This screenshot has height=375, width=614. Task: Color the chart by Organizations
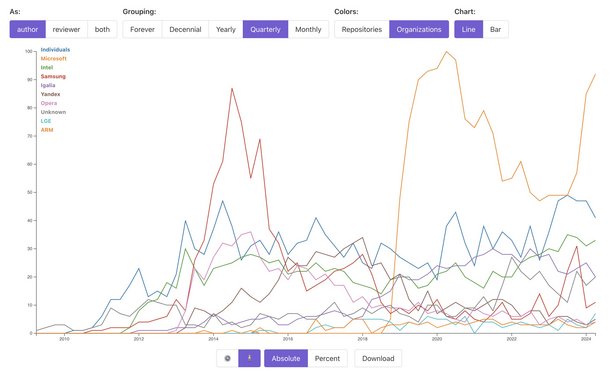pyautogui.click(x=419, y=29)
